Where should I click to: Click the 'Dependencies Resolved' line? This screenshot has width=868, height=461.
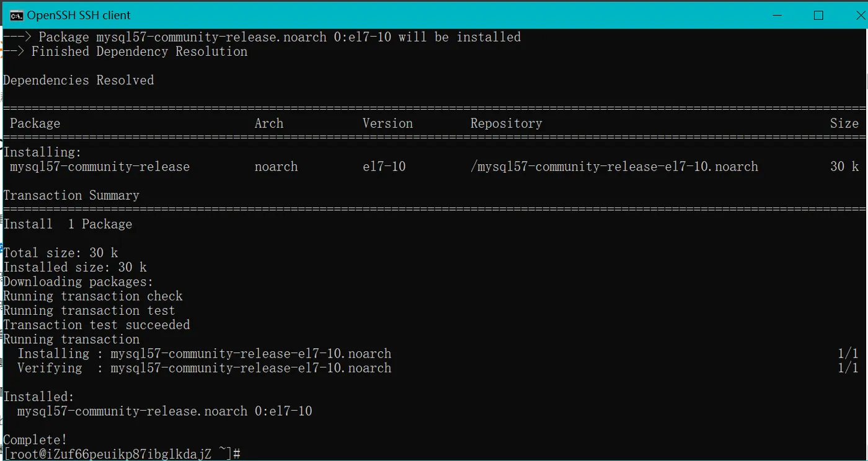[79, 80]
